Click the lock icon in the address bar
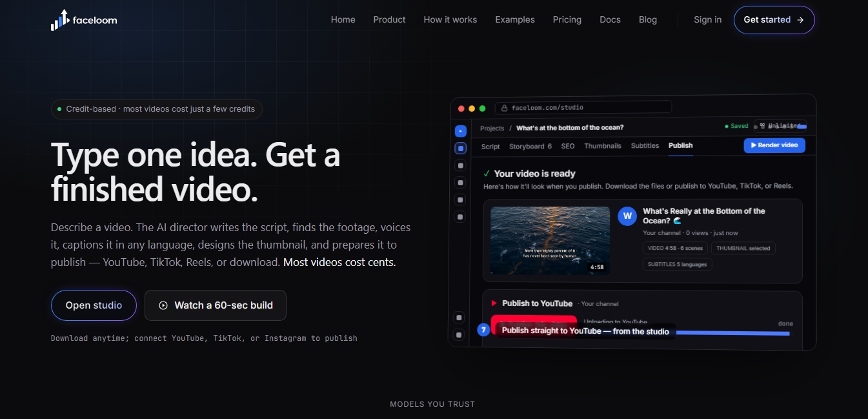This screenshot has height=419, width=868. (505, 108)
